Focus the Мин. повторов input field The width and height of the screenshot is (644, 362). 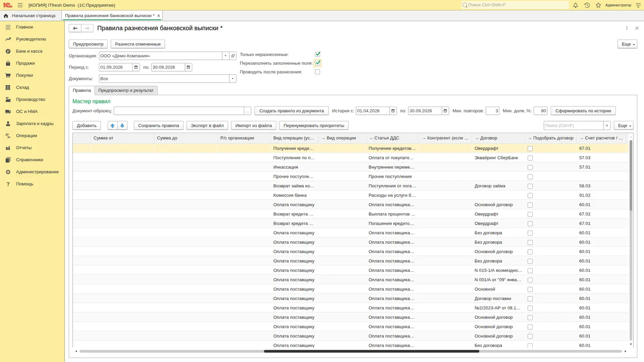tap(492, 111)
